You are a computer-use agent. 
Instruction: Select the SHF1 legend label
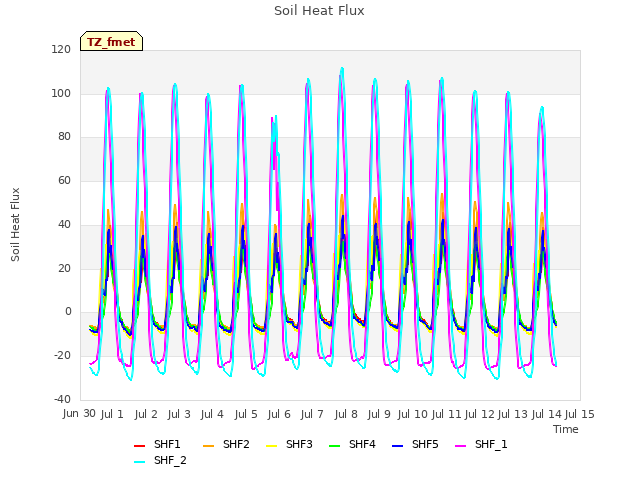coord(167,444)
